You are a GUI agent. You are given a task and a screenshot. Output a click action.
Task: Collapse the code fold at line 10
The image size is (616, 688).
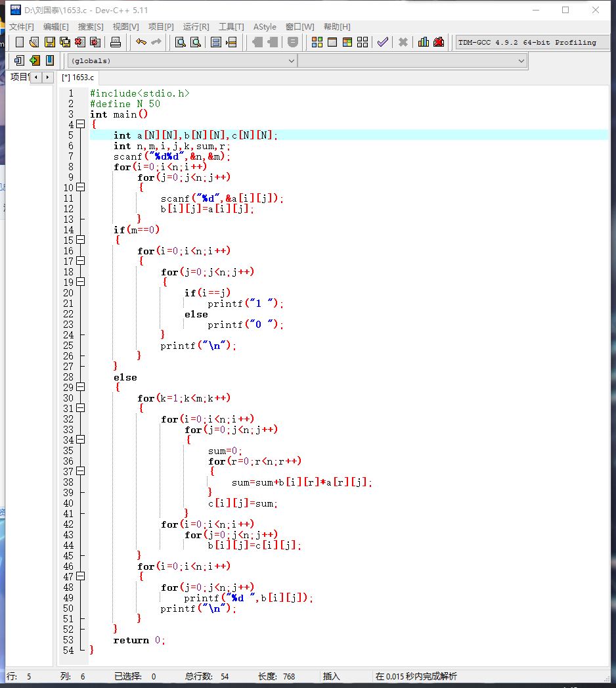click(x=81, y=187)
